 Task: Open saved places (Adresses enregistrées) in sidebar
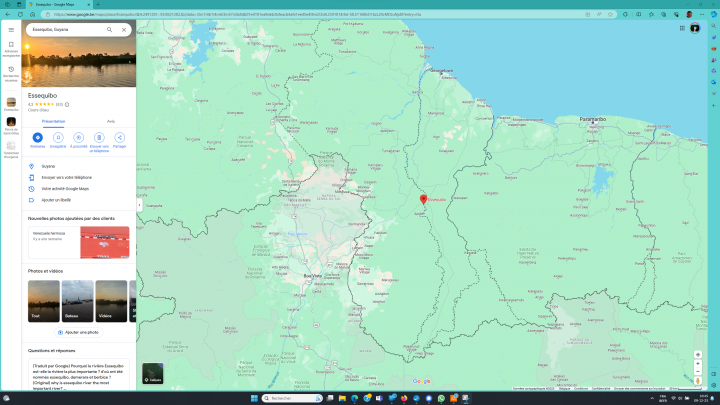[11, 49]
